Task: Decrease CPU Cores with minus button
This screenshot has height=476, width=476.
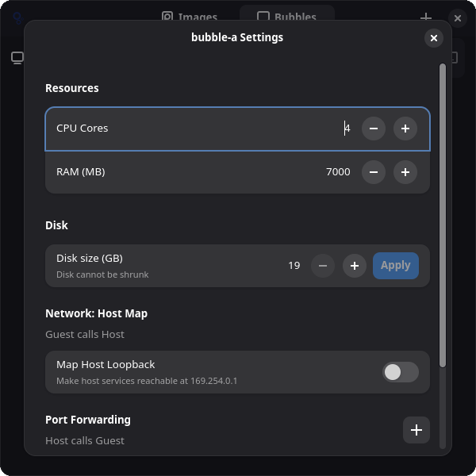Action: (x=374, y=129)
